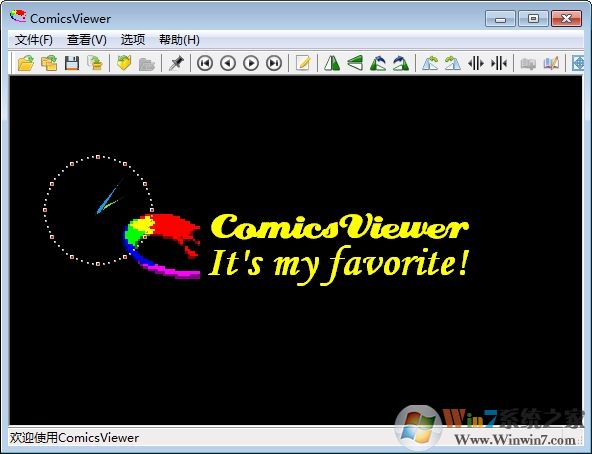This screenshot has width=592, height=454.
Task: Click the status bar text 欢迎使用ComicsViewer
Action: click(x=74, y=438)
